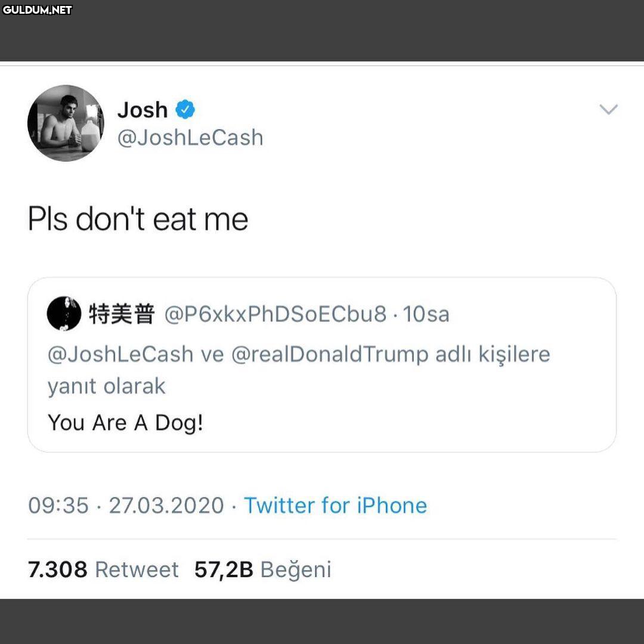The image size is (644, 644).
Task: Open the @JoshLeCash handle under the name
Action: coord(190,138)
